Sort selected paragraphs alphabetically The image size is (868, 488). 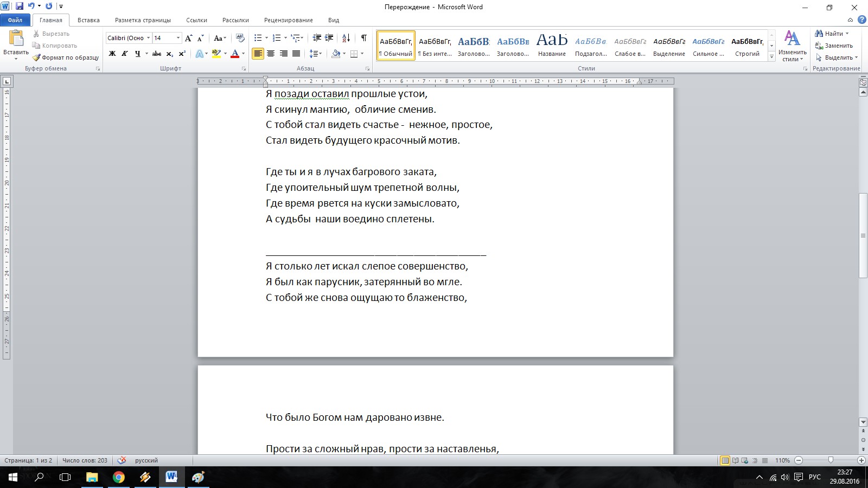[346, 38]
